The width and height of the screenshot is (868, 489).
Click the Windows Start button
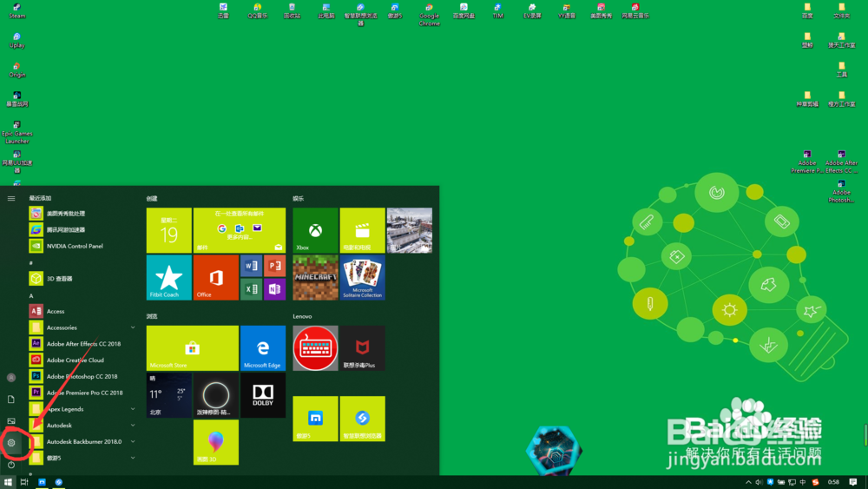click(x=8, y=482)
